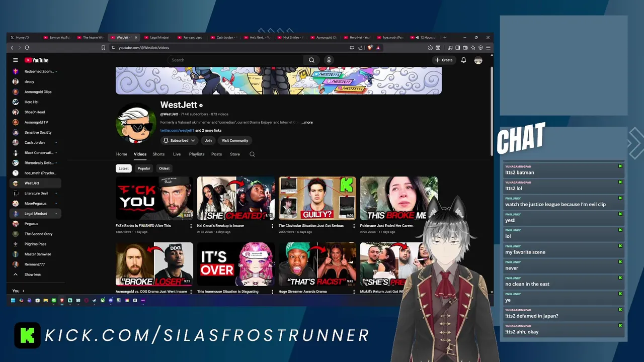The image size is (644, 362).
Task: Open Cash Jordan subscription in sidebar
Action: click(36, 142)
